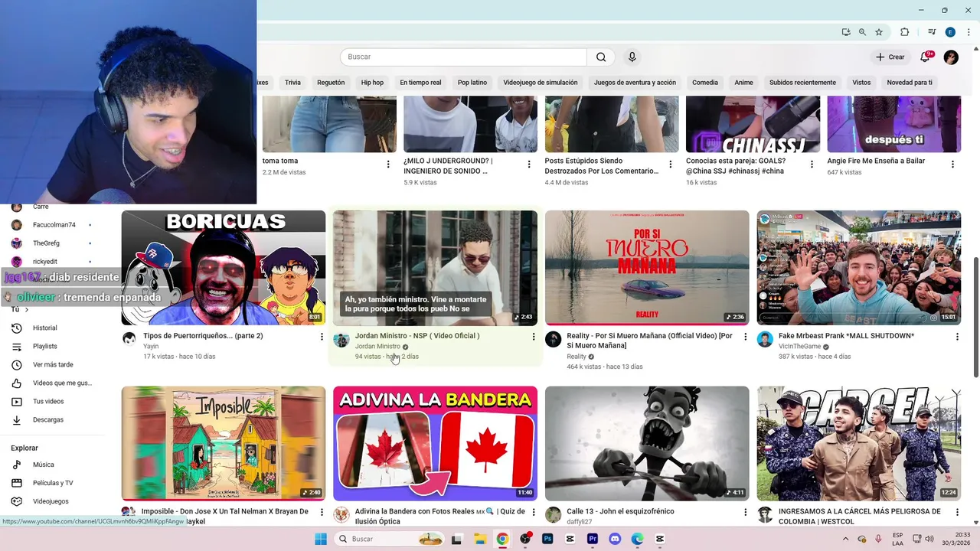
Task: Open the YouTube account avatar menu
Action: pyautogui.click(x=951, y=57)
